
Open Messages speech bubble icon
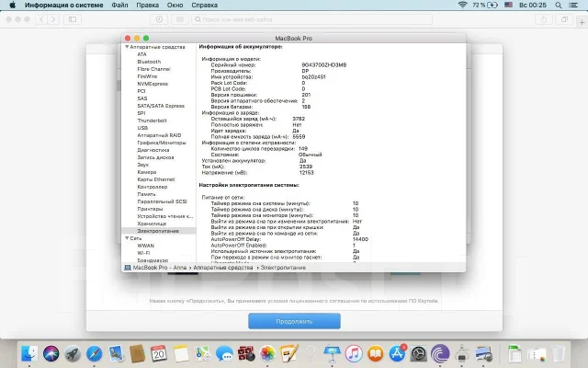pyautogui.click(x=224, y=353)
